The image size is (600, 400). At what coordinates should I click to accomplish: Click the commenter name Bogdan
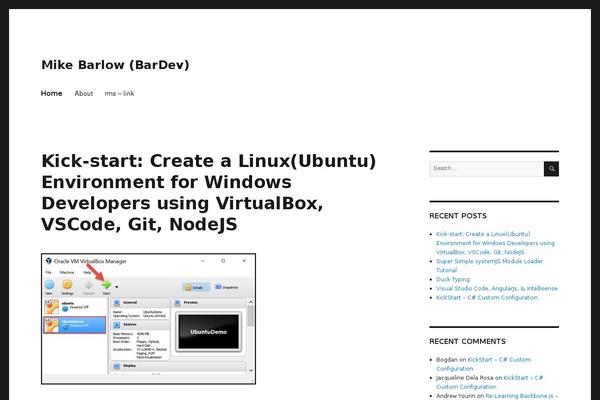pos(447,360)
